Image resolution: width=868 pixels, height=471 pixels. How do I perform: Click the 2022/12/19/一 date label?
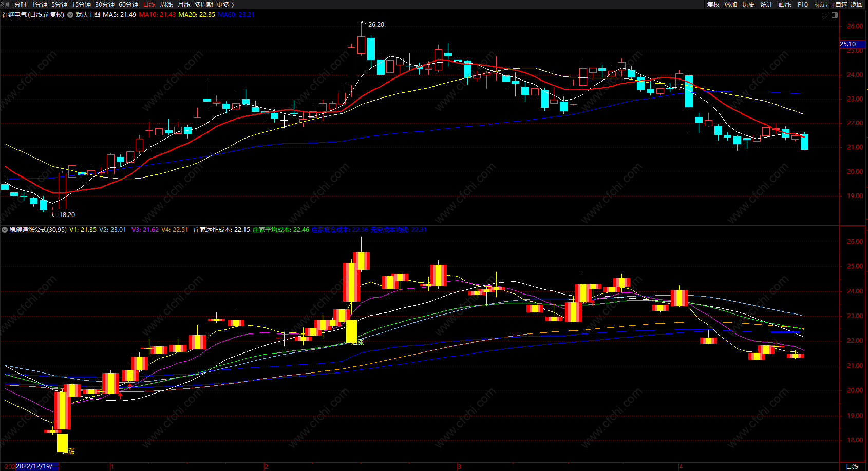point(37,466)
